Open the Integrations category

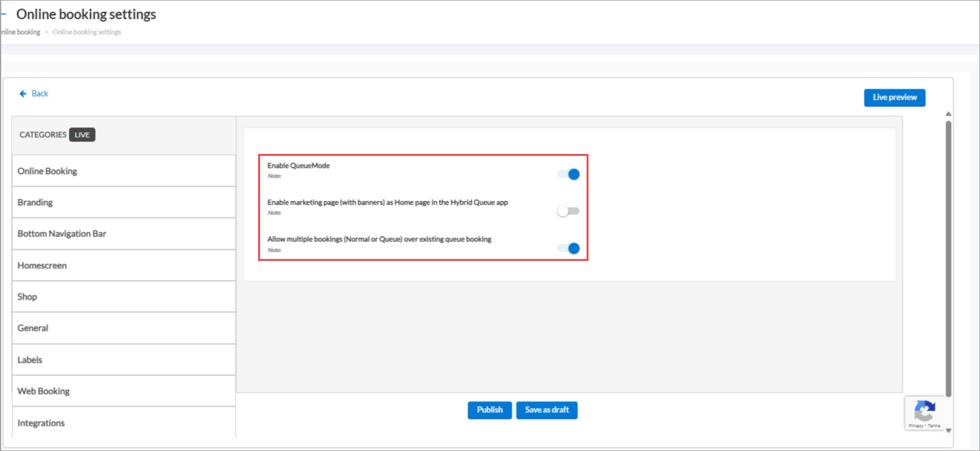pyautogui.click(x=124, y=423)
